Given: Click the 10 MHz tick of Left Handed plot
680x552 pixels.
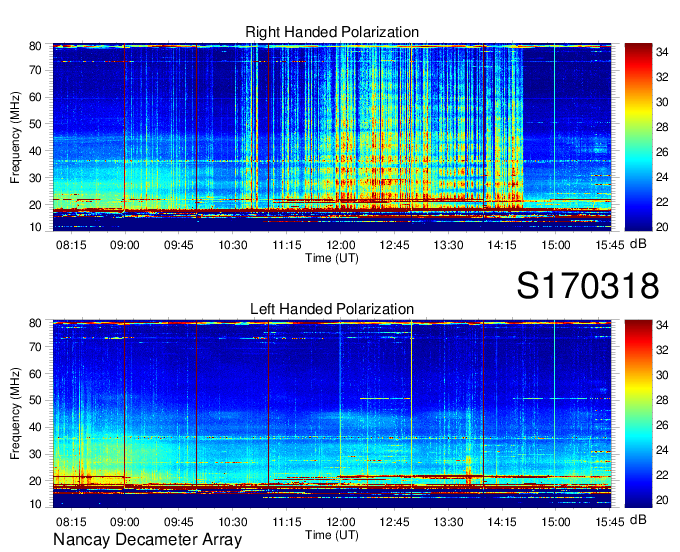Looking at the screenshot, I should click(x=35, y=504).
